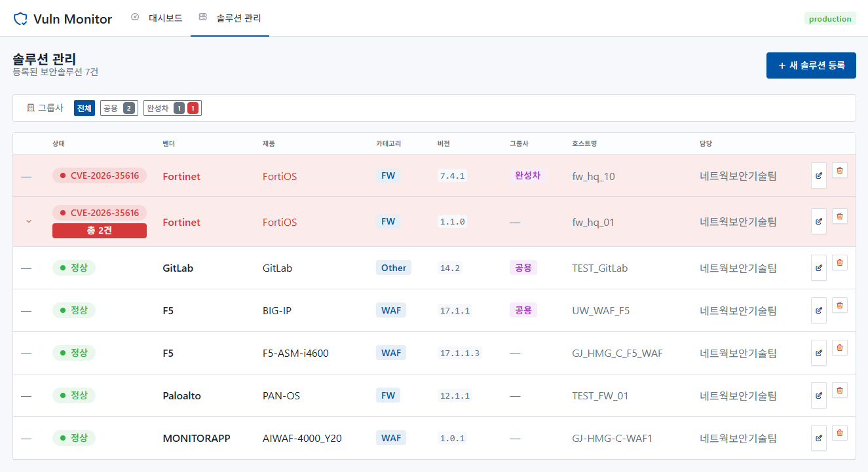Click the WAF tag in AIWAF-4000_Y20 row
The height and width of the screenshot is (472, 868).
[x=391, y=437]
